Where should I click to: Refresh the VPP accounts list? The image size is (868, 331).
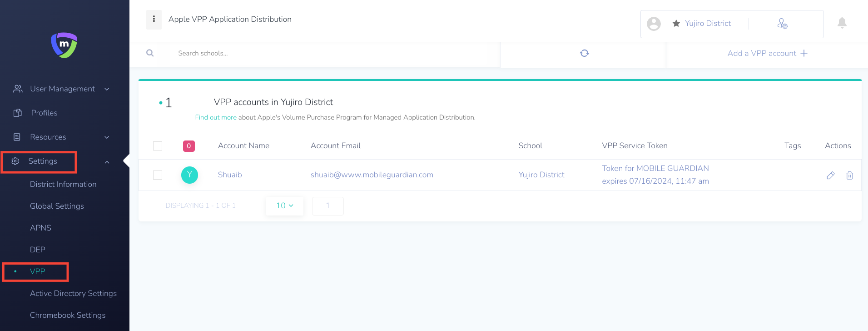coord(585,53)
